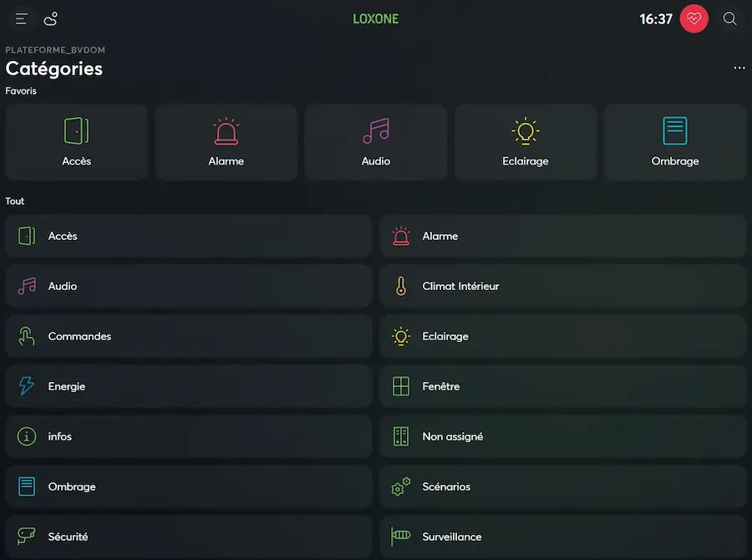Open the Non assigné category
Viewport: 752px width, 560px height.
562,436
